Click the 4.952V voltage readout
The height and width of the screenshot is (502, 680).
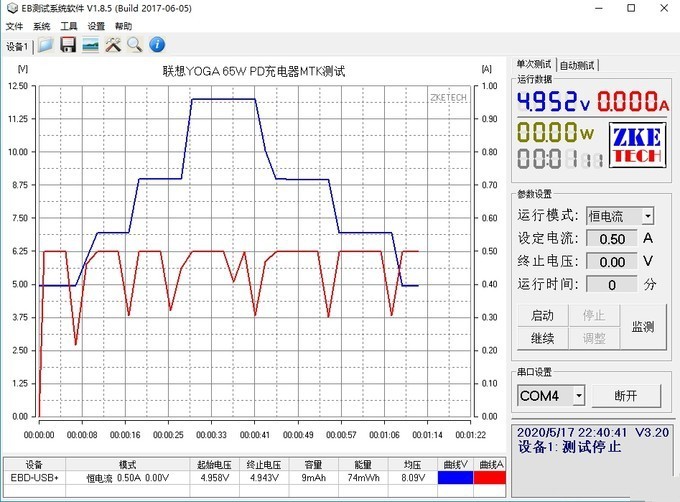553,102
